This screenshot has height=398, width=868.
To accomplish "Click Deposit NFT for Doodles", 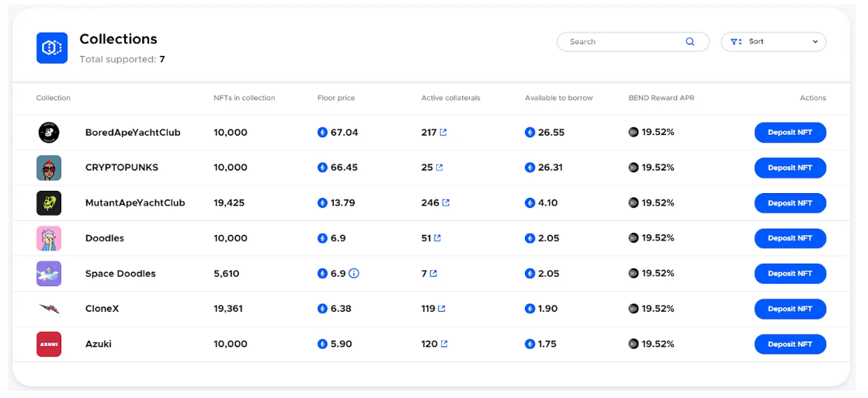I will 790,238.
